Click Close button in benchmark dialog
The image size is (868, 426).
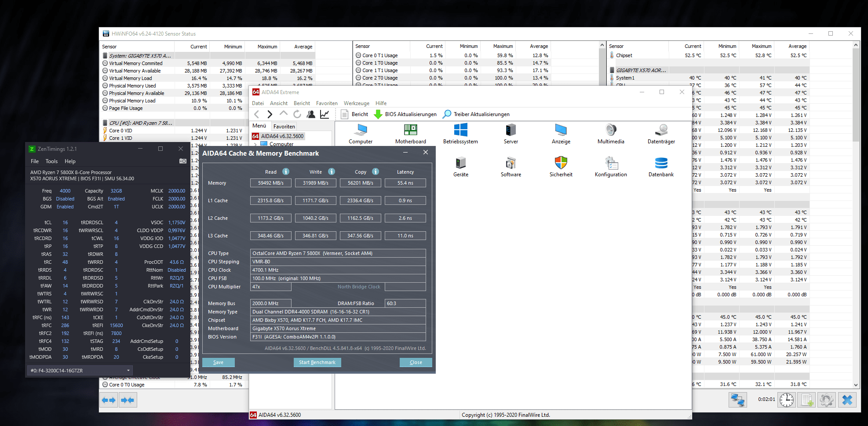click(416, 362)
